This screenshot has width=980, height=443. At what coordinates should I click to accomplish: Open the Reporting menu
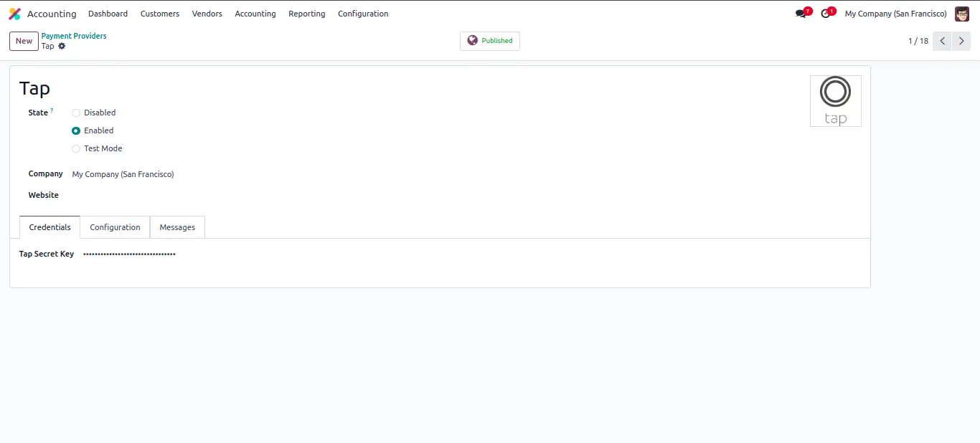tap(307, 14)
